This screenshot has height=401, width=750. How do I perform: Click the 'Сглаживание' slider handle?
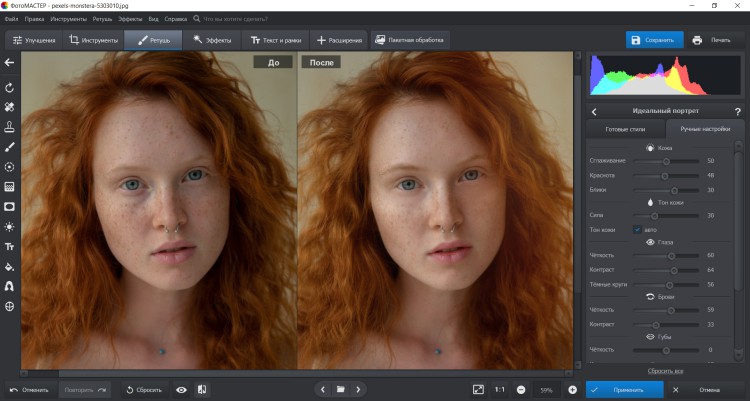(667, 160)
